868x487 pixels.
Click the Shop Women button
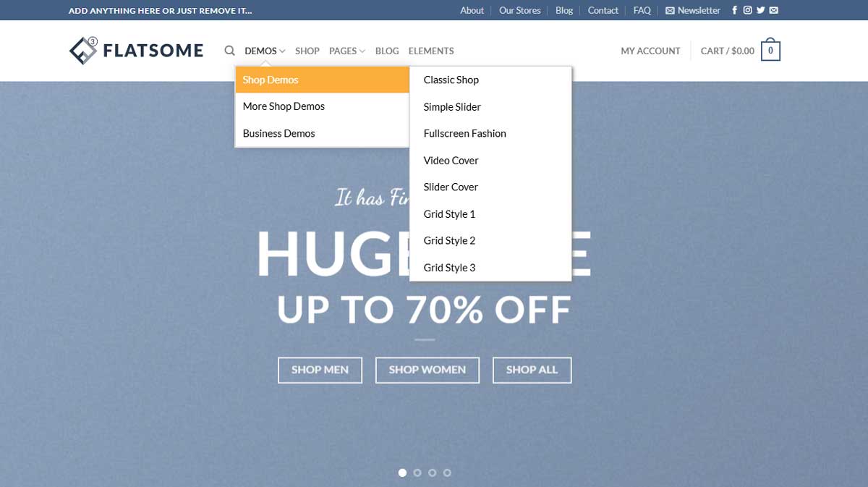point(427,370)
